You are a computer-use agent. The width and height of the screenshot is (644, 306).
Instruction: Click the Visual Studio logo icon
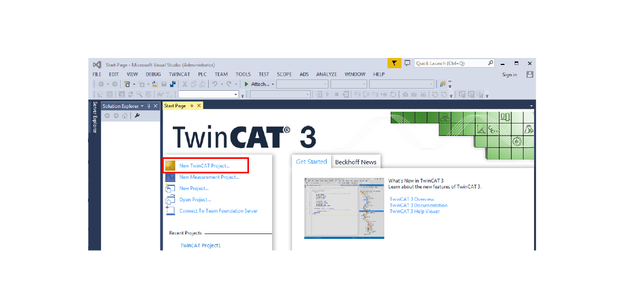tap(97, 63)
